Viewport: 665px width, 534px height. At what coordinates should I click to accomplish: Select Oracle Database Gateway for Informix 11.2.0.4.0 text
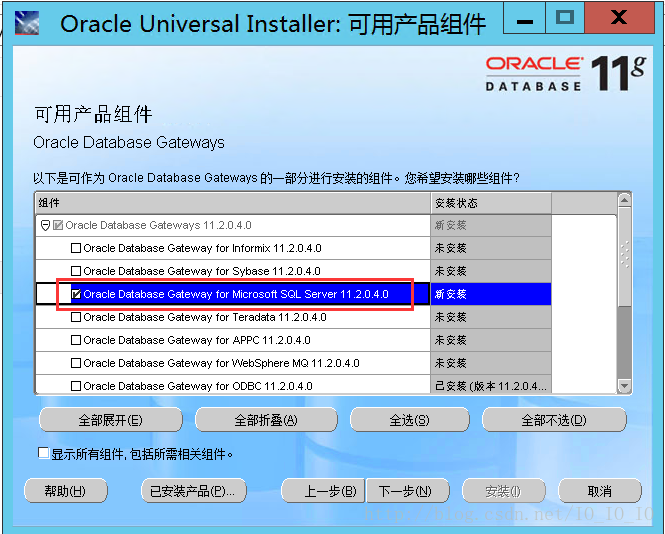coord(202,248)
